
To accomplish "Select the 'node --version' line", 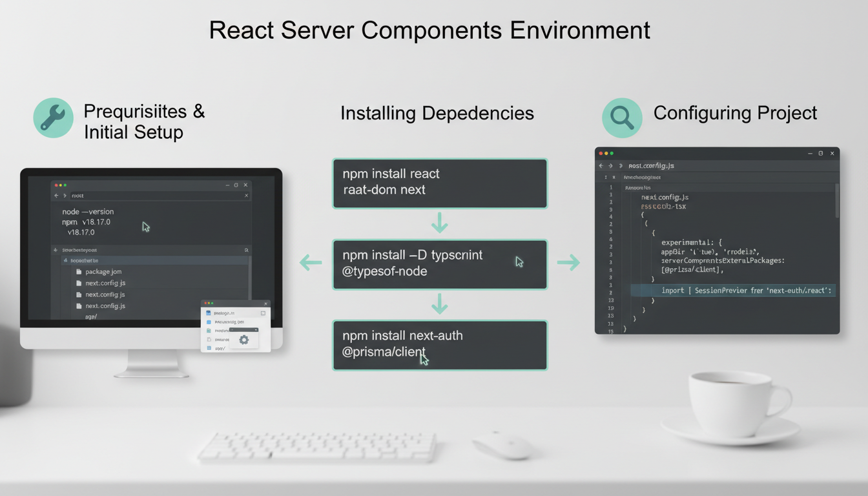I will pos(88,211).
